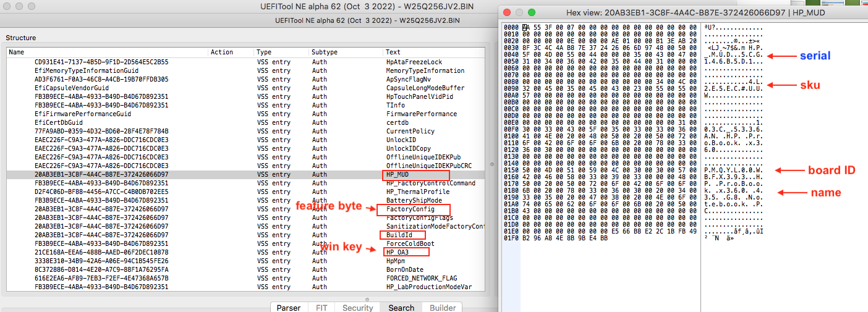Select the HP_FactoryControlCommand entry
This screenshot has width=868, height=312.
pos(245,183)
